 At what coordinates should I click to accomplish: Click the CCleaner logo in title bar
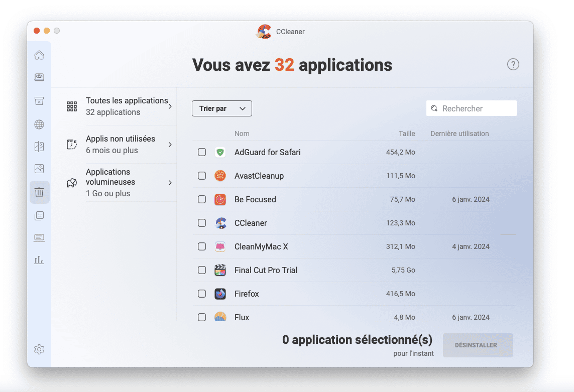(x=264, y=32)
